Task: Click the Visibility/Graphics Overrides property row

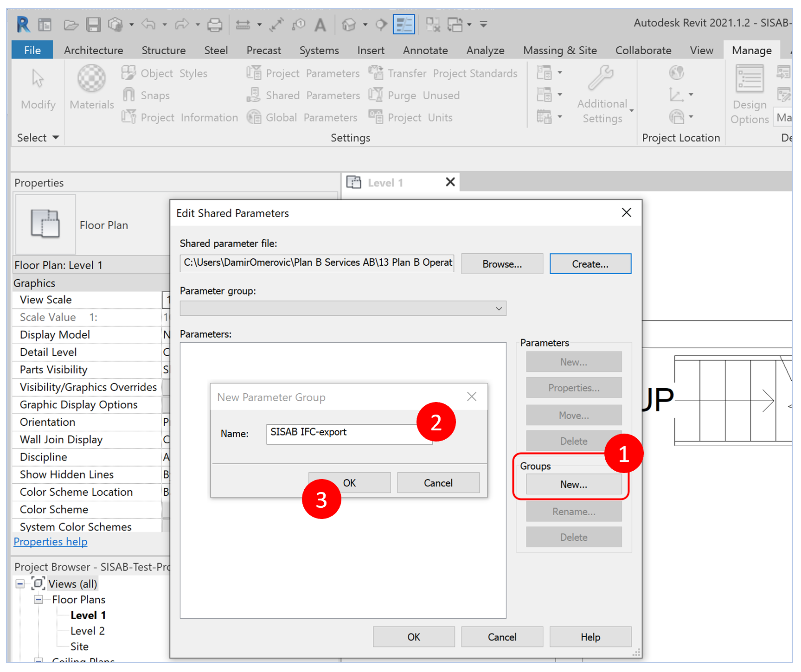Action: (92, 387)
